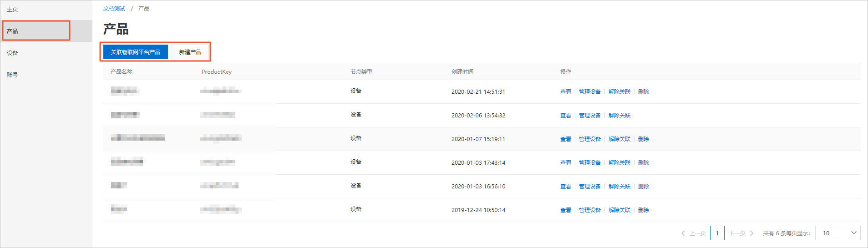Go to next page with 下一页
The height and width of the screenshot is (248, 868).
tap(741, 233)
